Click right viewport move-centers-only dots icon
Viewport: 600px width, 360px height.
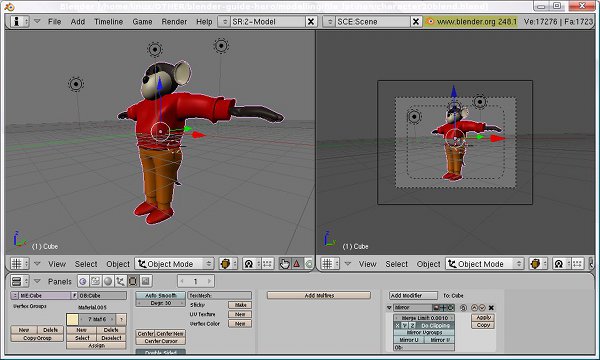[x=577, y=264]
